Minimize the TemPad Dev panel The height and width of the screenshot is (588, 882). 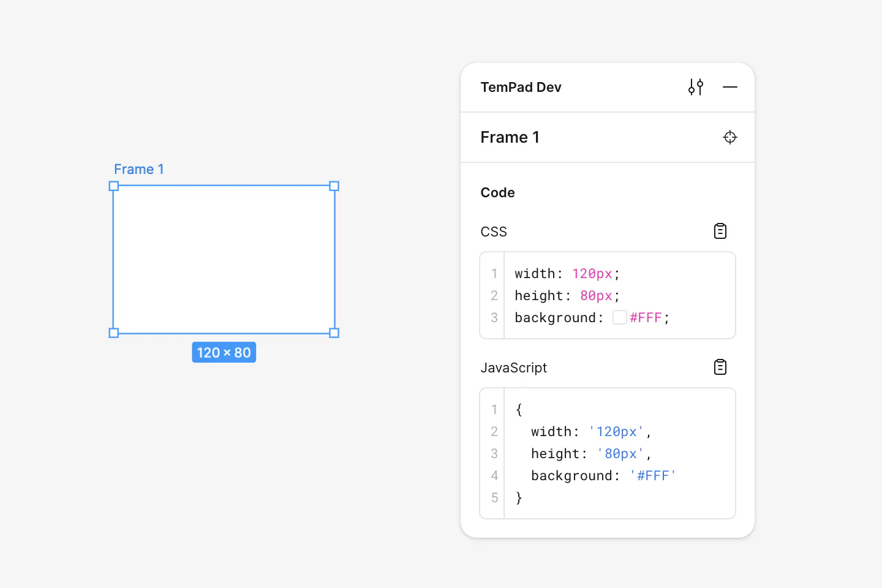[730, 87]
